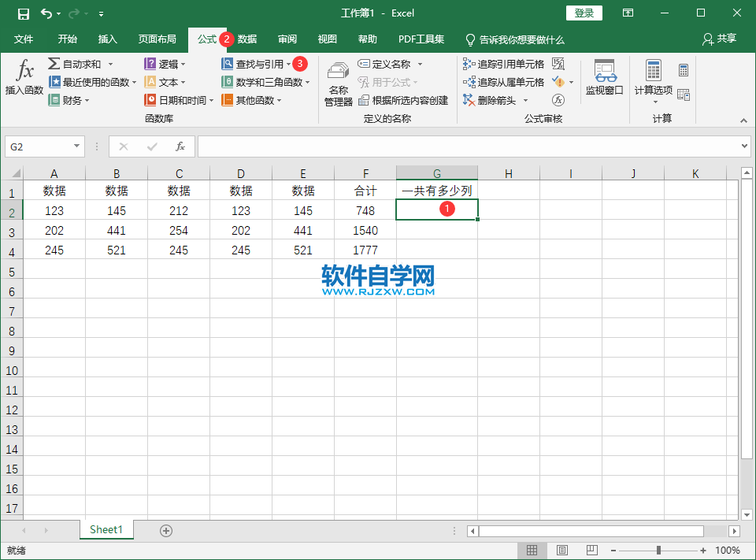Click Tell me what you want to do
The height and width of the screenshot is (560, 756).
coord(515,39)
